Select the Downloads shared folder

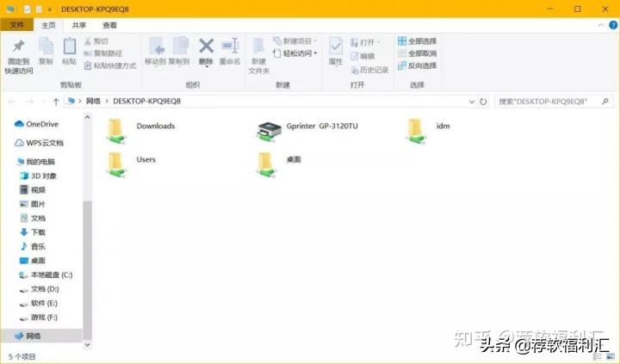pos(140,131)
